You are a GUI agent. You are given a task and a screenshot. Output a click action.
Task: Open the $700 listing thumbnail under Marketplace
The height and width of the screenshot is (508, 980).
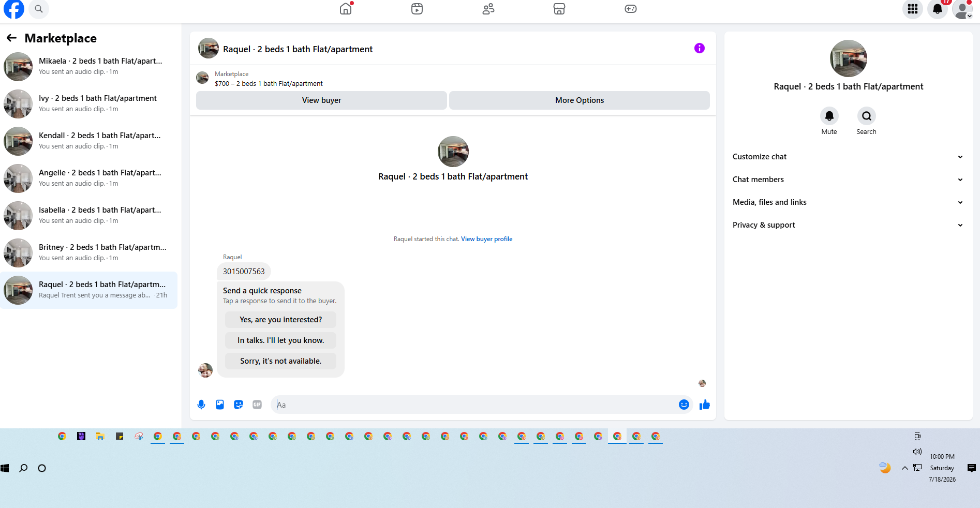click(x=202, y=78)
